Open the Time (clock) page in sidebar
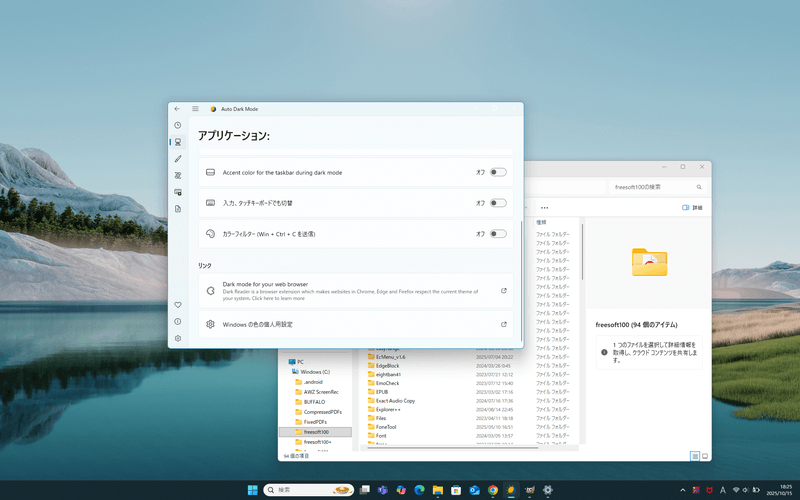800x500 pixels. point(177,125)
